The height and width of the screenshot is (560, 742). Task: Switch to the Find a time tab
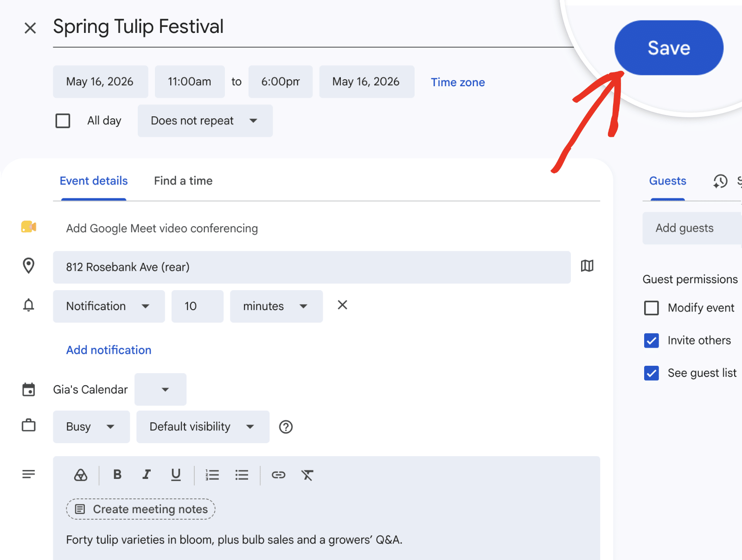pos(183,181)
